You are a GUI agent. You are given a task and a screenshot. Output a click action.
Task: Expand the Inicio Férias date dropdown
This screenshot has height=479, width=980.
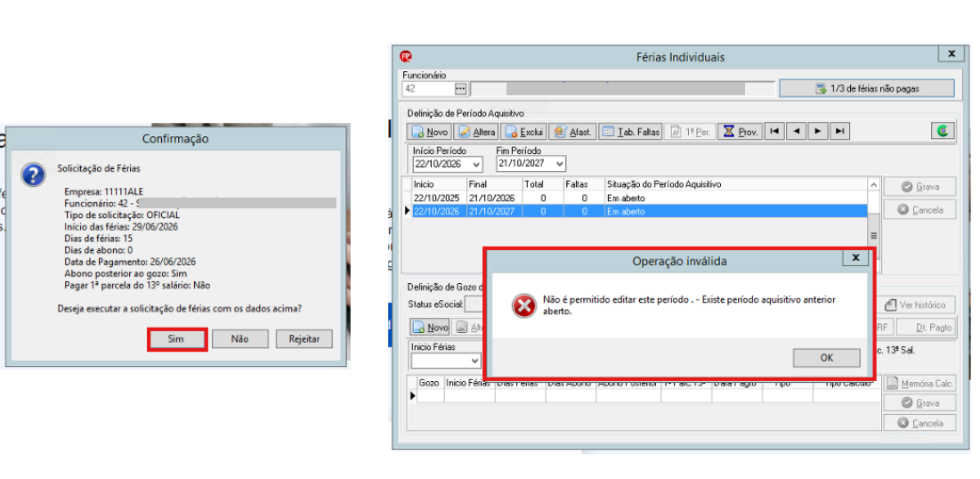coord(474,361)
